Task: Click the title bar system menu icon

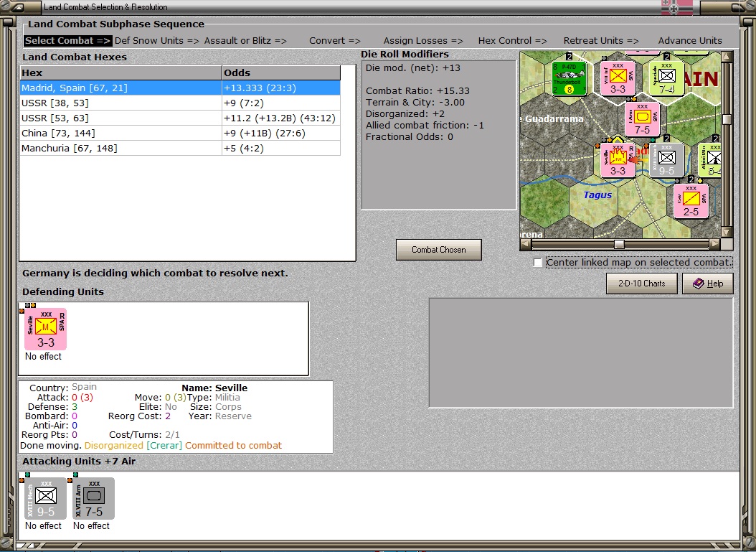Action: point(17,6)
